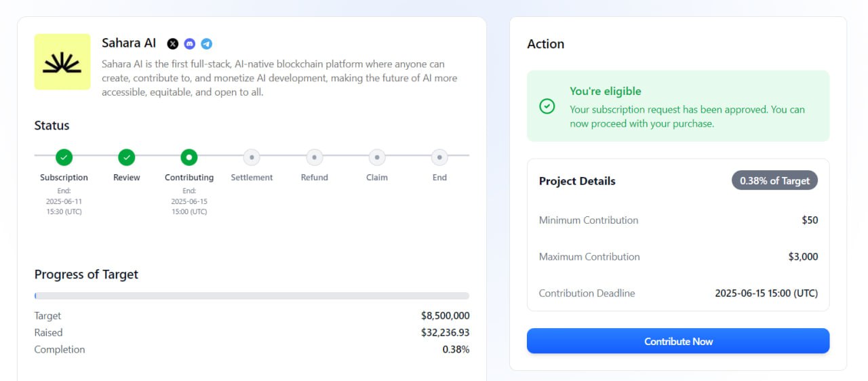The width and height of the screenshot is (868, 381).
Task: Click the 'End' status label
Action: [439, 178]
